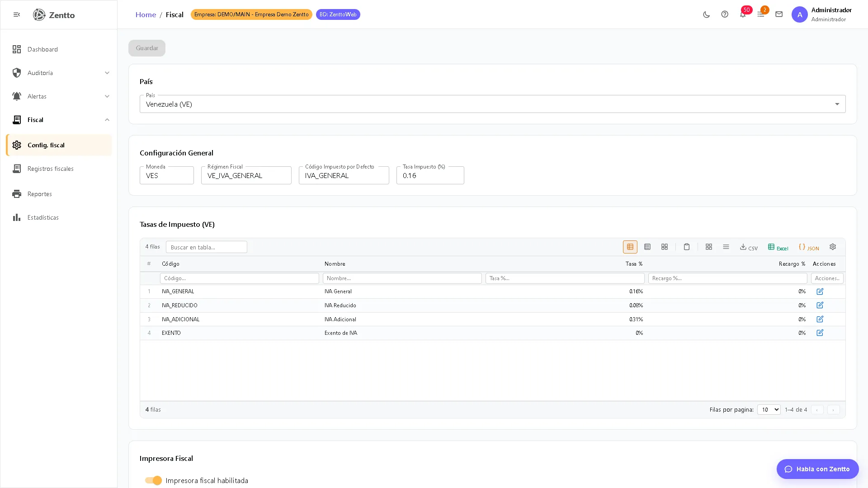Open Estadísticas in the sidebar

coord(59,217)
